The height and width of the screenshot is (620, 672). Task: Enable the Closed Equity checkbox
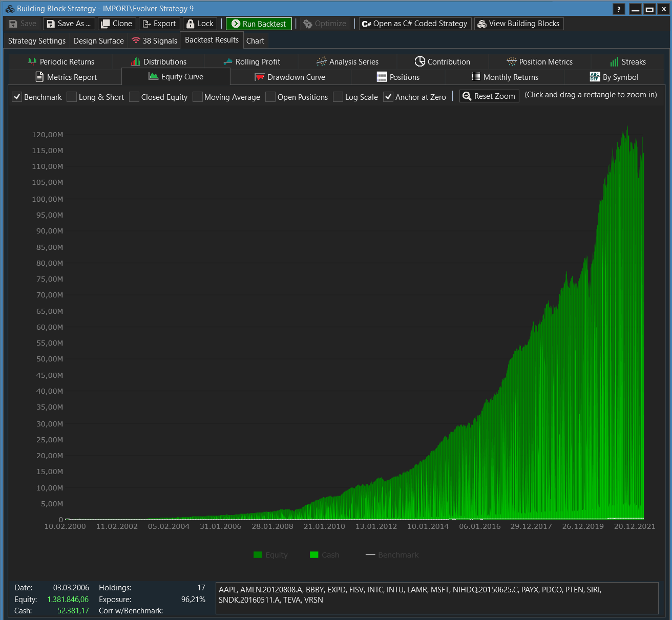click(x=134, y=97)
